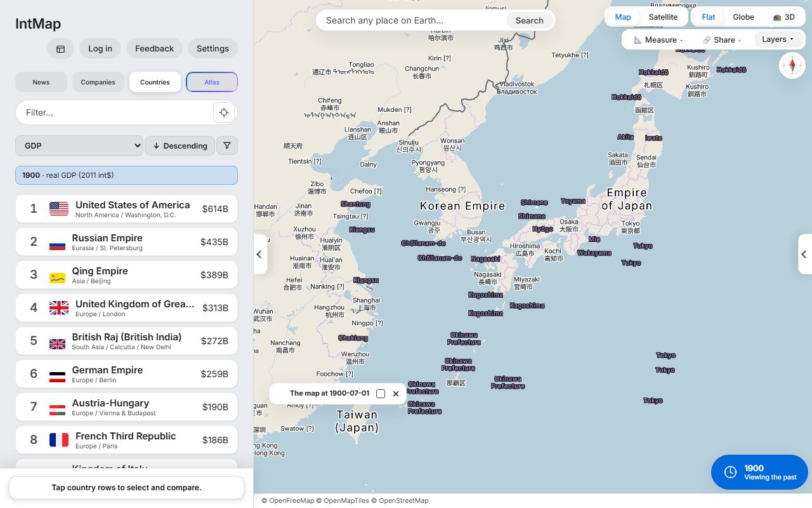
Task: Click the Measure ruler tool
Action: (658, 39)
